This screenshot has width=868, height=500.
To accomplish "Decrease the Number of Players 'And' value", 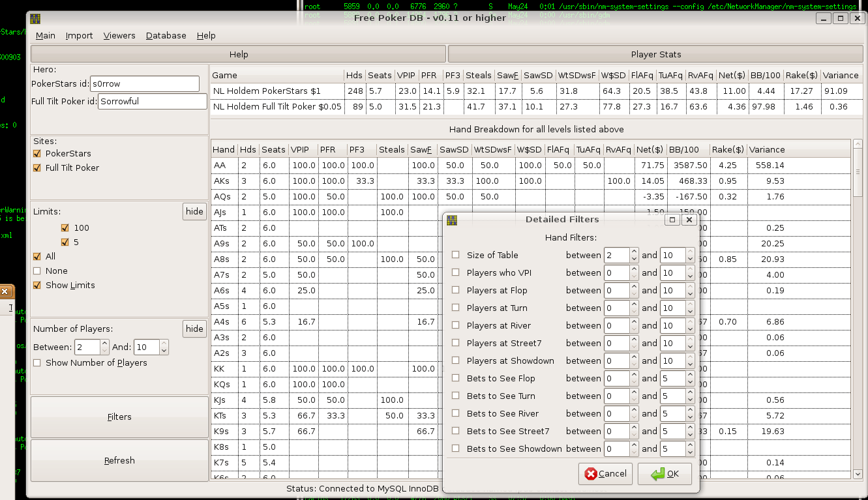I will (x=164, y=351).
